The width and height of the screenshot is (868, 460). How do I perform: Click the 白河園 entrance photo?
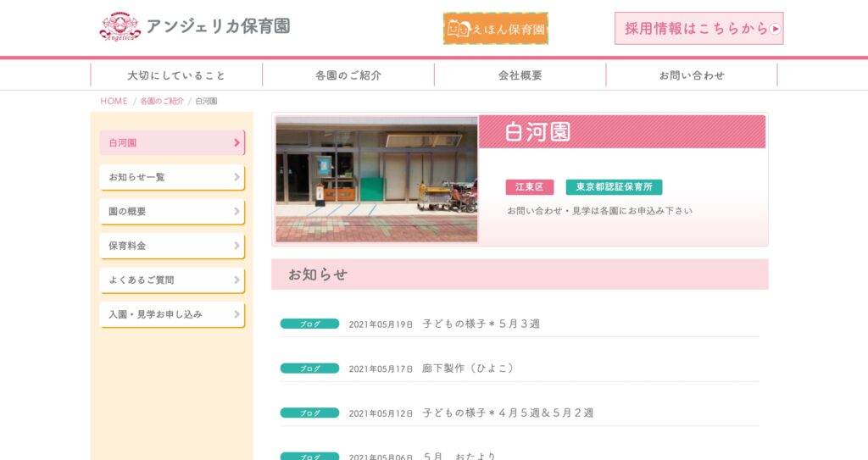coord(376,179)
